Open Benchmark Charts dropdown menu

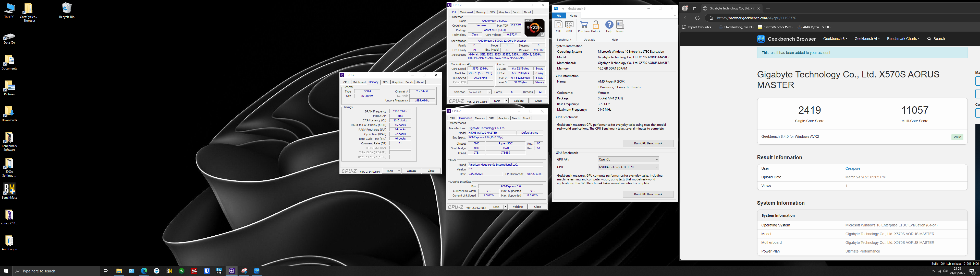(x=903, y=39)
